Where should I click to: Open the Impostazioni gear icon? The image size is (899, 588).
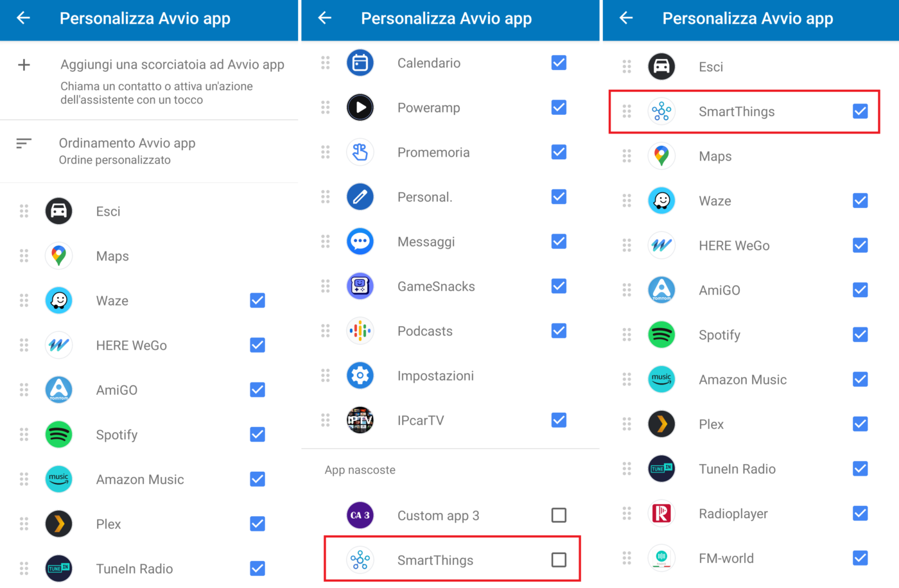pos(360,376)
